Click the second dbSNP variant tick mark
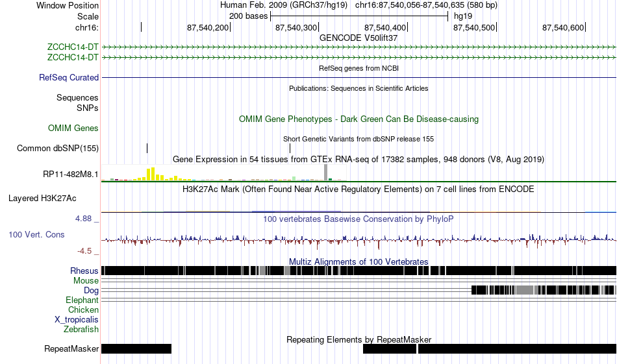The width and height of the screenshot is (617, 364). (290, 148)
